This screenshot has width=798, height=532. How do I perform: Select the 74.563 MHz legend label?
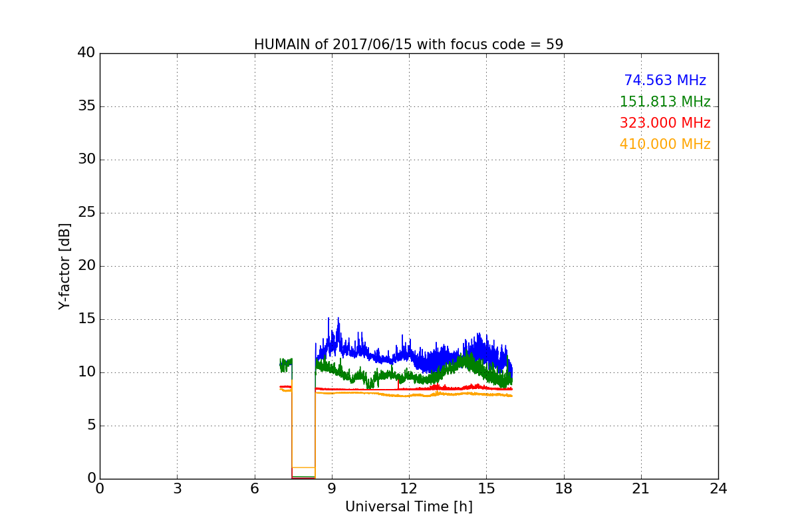coord(665,80)
